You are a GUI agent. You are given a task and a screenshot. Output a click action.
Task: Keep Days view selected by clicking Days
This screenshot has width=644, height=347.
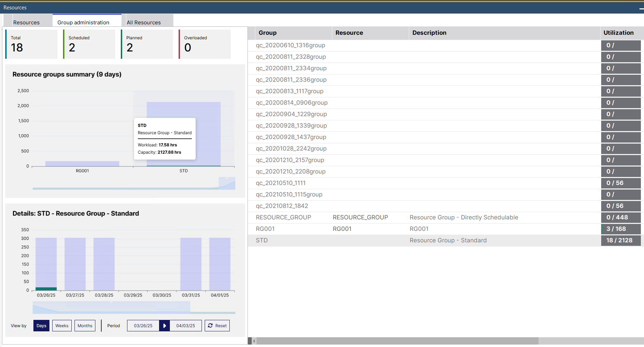click(41, 325)
